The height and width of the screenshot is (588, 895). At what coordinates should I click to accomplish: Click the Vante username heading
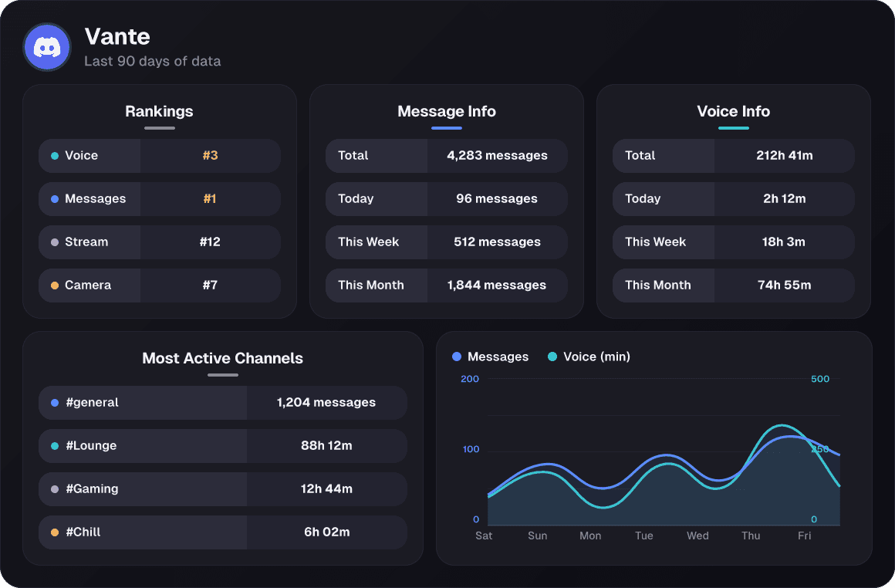[x=117, y=36]
